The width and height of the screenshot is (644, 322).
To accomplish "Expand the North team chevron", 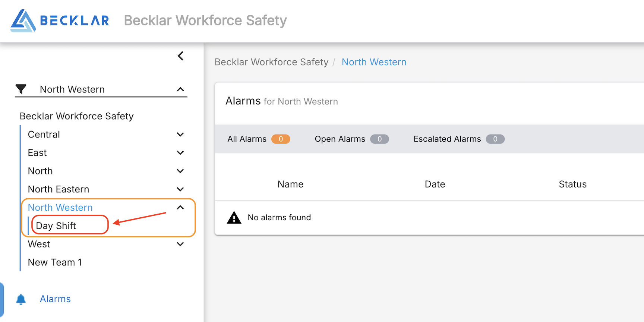I will pos(180,171).
